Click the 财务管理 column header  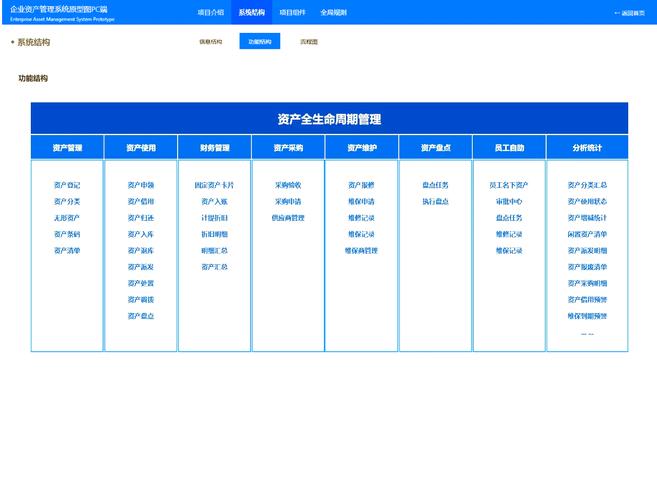[x=215, y=148]
